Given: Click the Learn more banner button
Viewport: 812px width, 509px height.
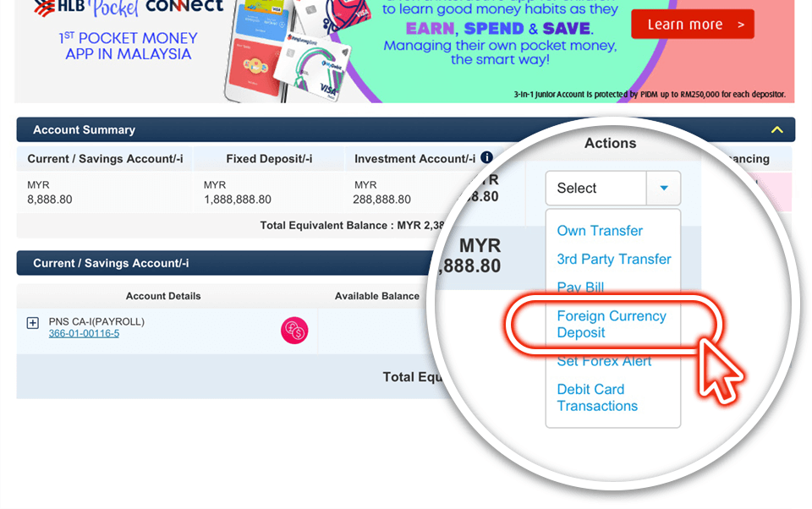Looking at the screenshot, I should point(693,25).
